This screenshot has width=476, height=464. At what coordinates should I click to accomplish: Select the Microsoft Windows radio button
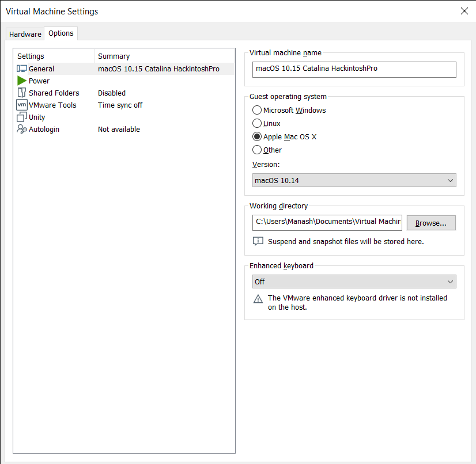pyautogui.click(x=257, y=110)
